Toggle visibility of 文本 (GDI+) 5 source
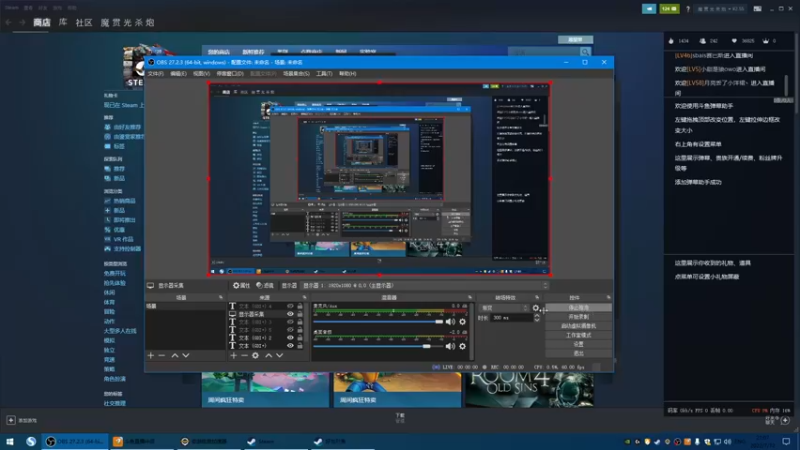This screenshot has width=800, height=450. coord(290,330)
